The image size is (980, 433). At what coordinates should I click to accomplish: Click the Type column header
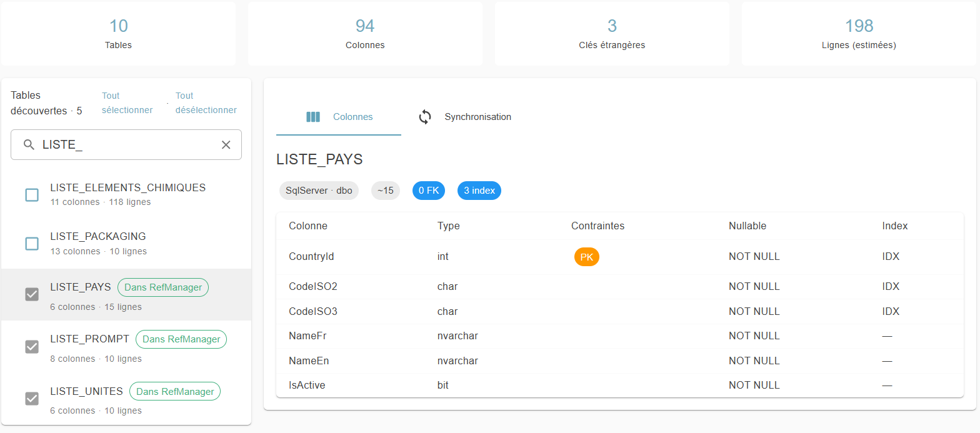449,226
